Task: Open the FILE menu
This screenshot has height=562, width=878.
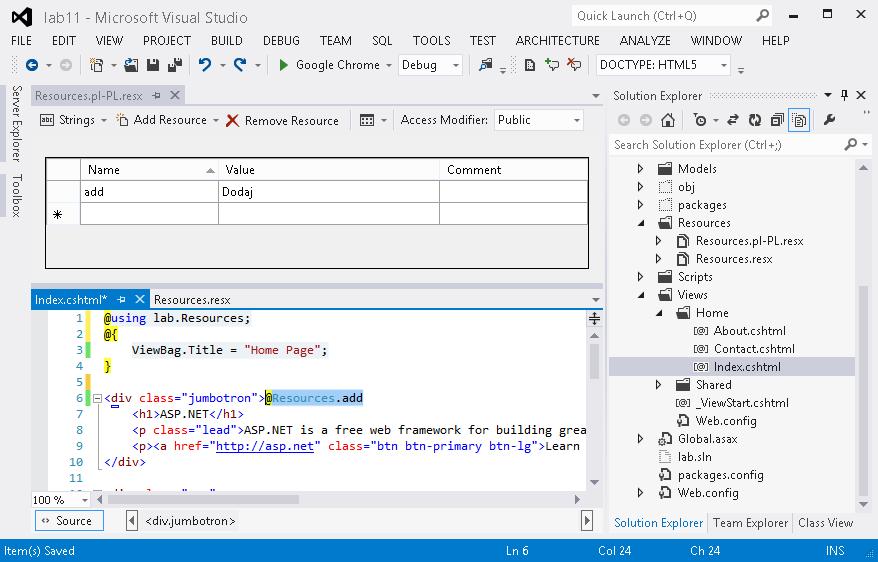Action: (21, 41)
